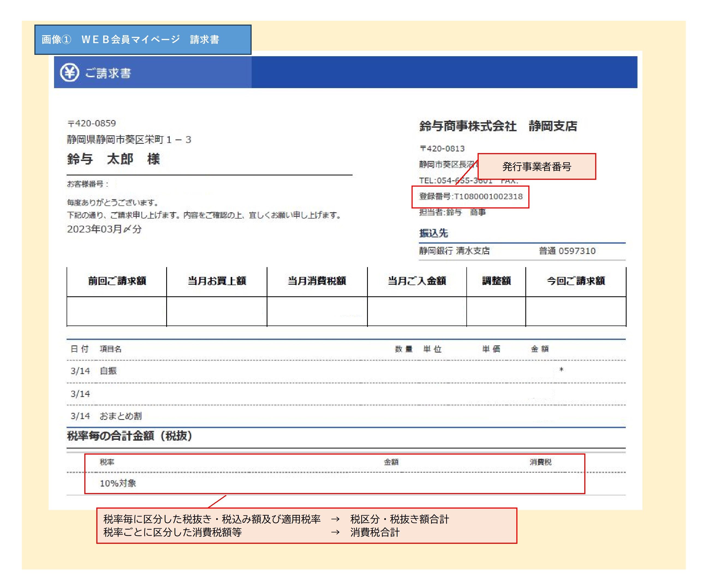Image resolution: width=706 pixels, height=588 pixels.
Task: Click the 単価 column header
Action: pos(491,349)
